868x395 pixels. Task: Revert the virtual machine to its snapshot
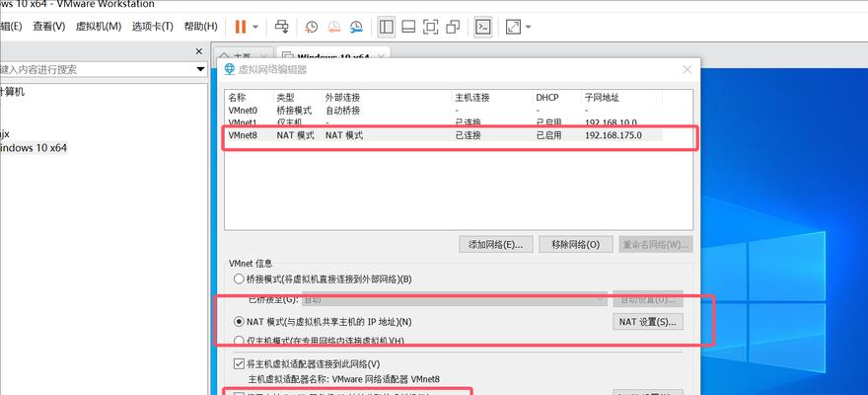(x=333, y=27)
